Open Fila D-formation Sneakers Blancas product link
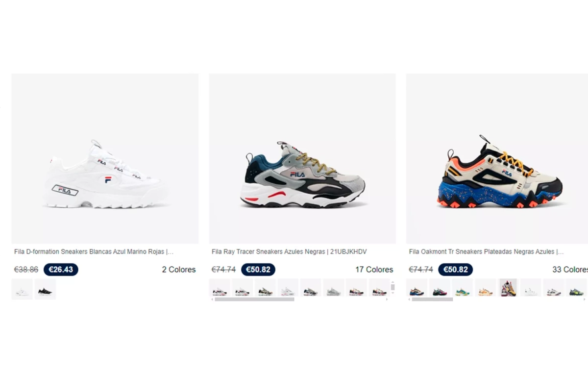Image resolution: width=588 pixels, height=371 pixels. [x=94, y=252]
